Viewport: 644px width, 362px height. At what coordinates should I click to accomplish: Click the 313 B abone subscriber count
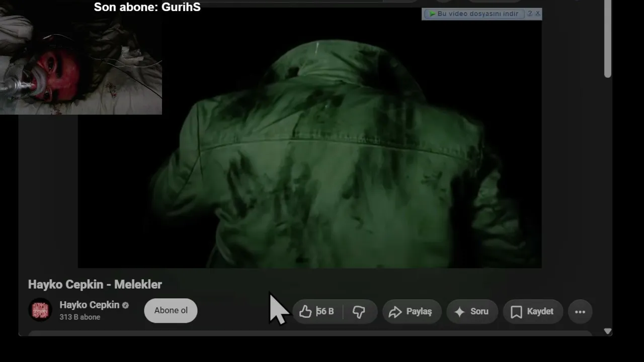pyautogui.click(x=80, y=317)
